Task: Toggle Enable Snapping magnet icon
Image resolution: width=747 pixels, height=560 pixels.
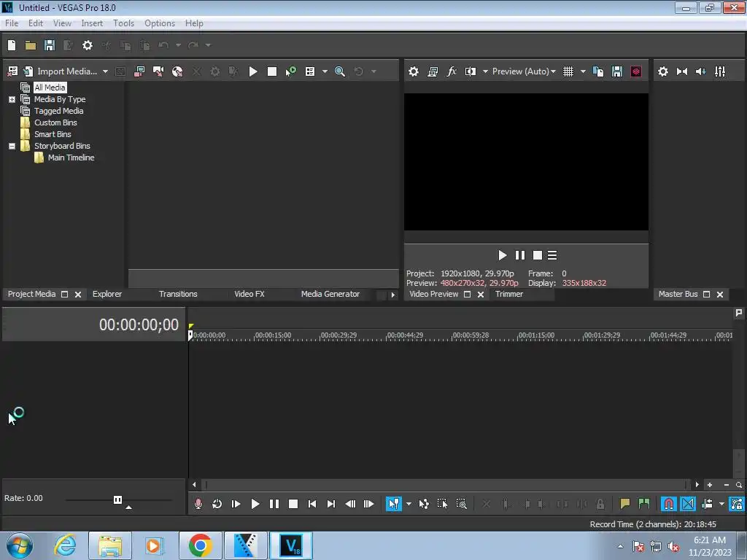Action: [x=668, y=504]
